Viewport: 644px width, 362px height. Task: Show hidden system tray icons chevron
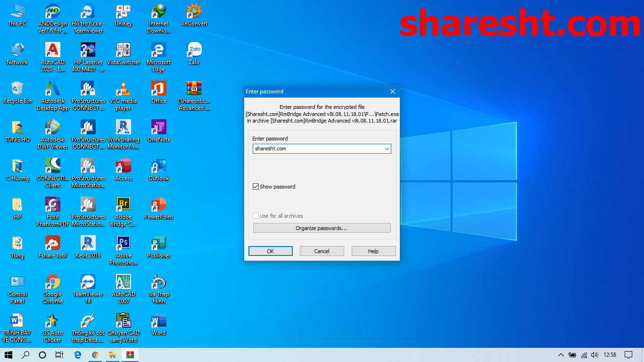(x=561, y=355)
